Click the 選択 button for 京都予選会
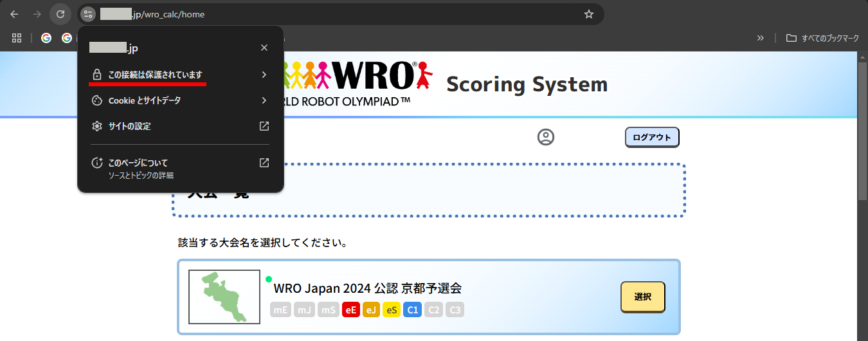This screenshot has height=341, width=868. point(643,297)
